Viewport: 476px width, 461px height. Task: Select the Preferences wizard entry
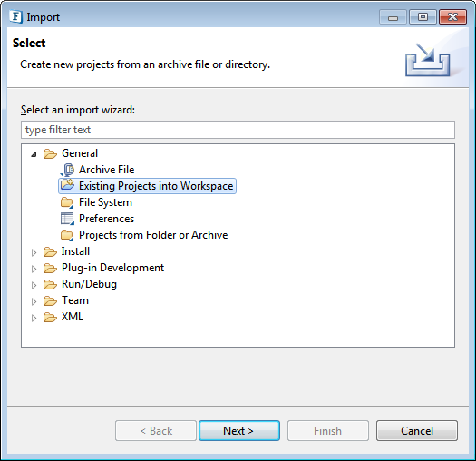pyautogui.click(x=107, y=219)
